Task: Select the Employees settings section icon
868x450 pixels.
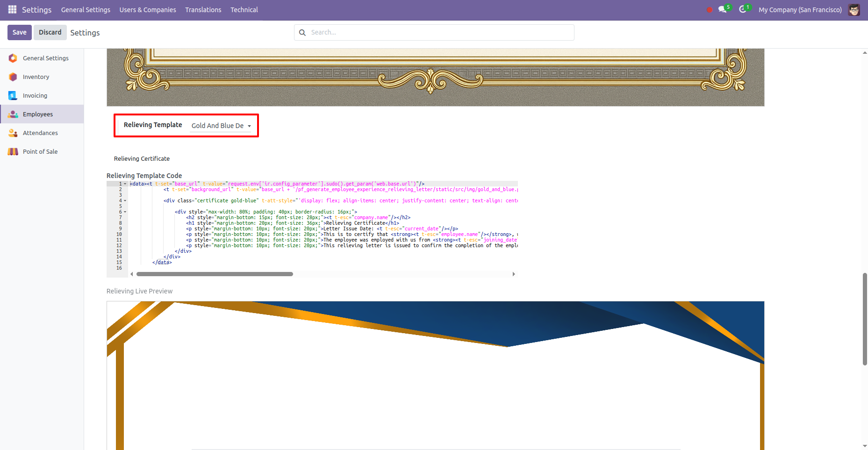Action: coord(13,114)
